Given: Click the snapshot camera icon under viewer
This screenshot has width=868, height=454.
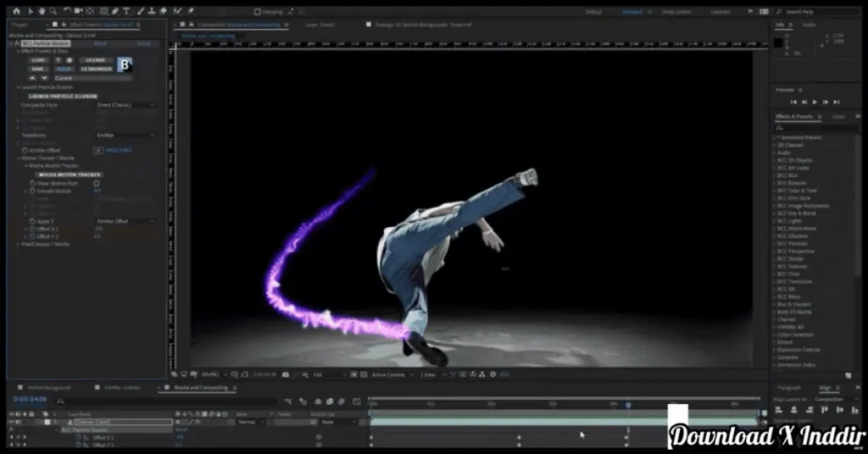Looking at the screenshot, I should tap(286, 374).
